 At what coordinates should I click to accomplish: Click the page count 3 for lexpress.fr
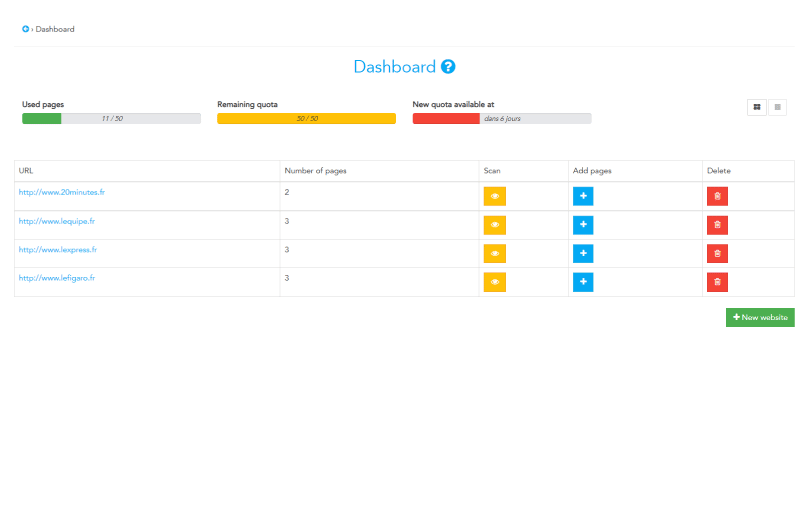point(287,250)
